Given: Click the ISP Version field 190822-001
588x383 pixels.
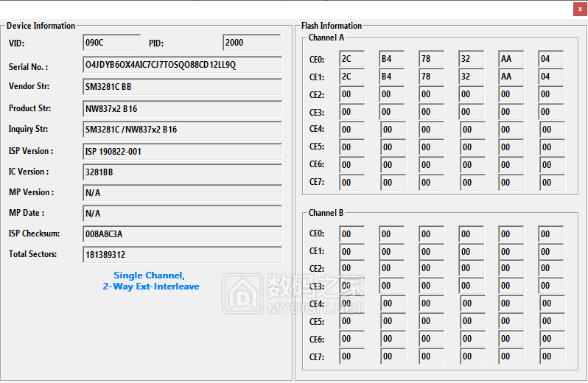Looking at the screenshot, I should (x=182, y=152).
